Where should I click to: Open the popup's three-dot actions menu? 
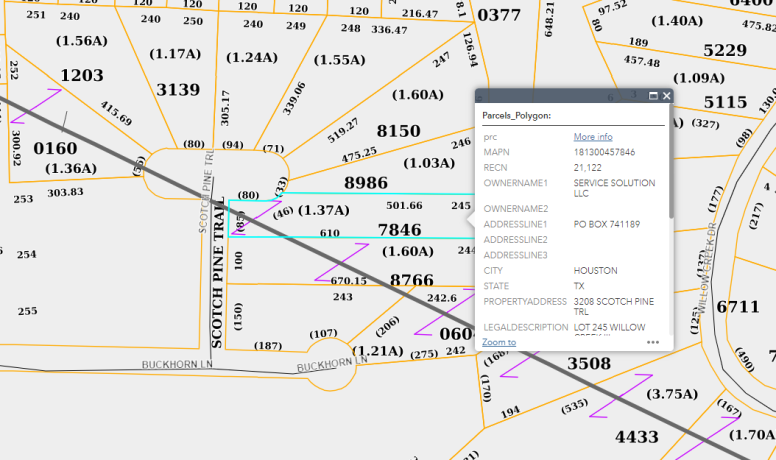pos(653,342)
